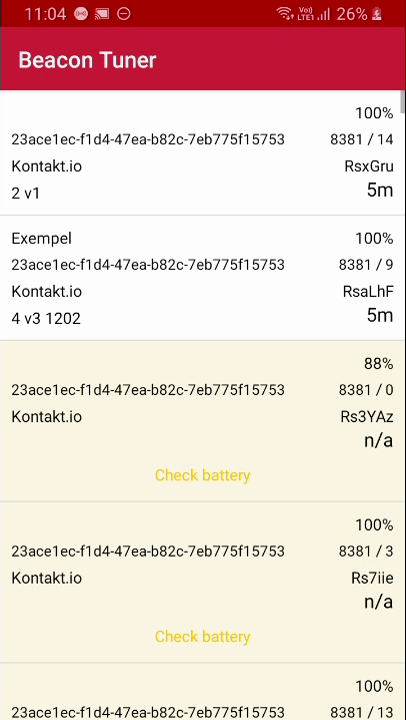Select beacon with ID Rs3YAz
This screenshot has height=720, width=406.
click(x=202, y=421)
